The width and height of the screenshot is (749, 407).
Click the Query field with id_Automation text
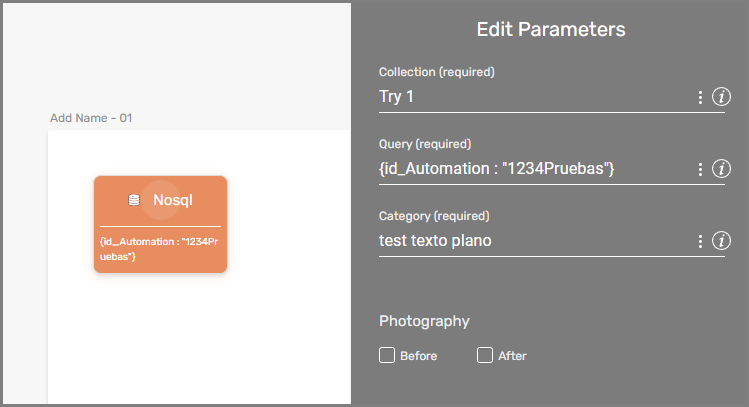(535, 169)
